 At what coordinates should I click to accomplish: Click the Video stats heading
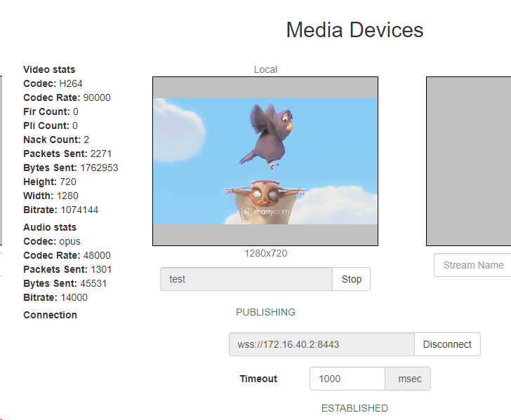[49, 69]
